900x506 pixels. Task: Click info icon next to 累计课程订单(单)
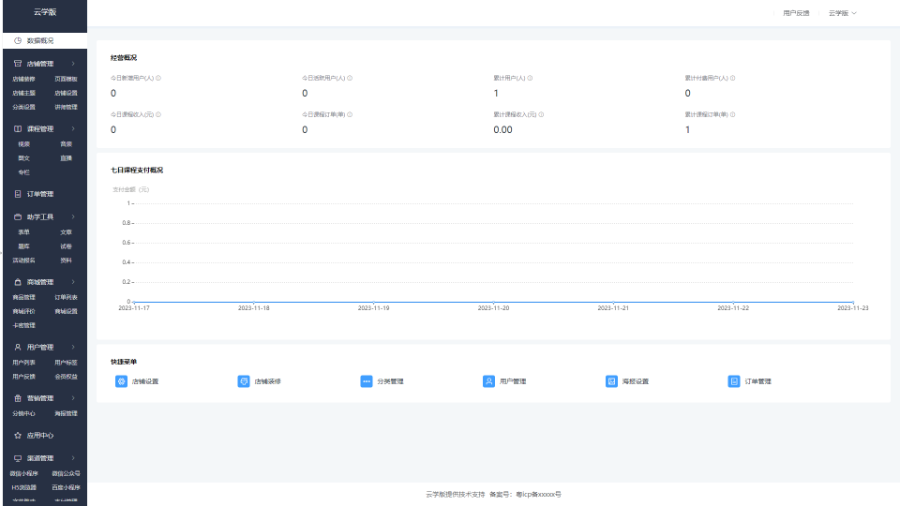[x=732, y=115]
